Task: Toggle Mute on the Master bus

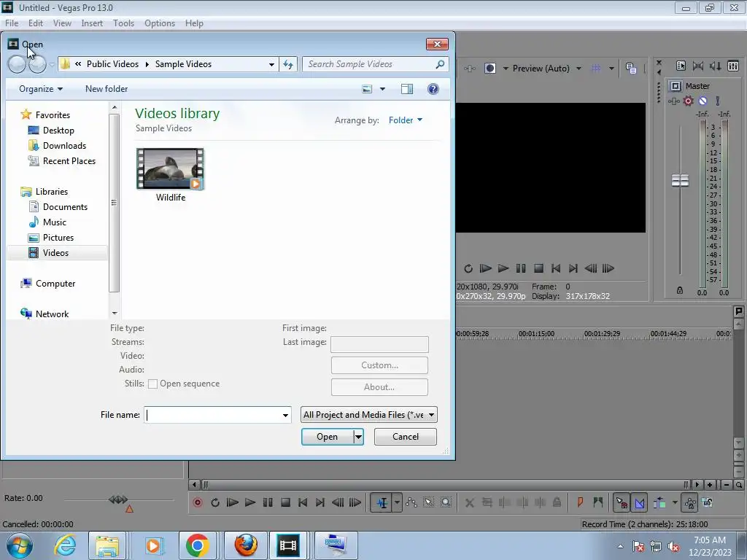Action: tap(703, 101)
